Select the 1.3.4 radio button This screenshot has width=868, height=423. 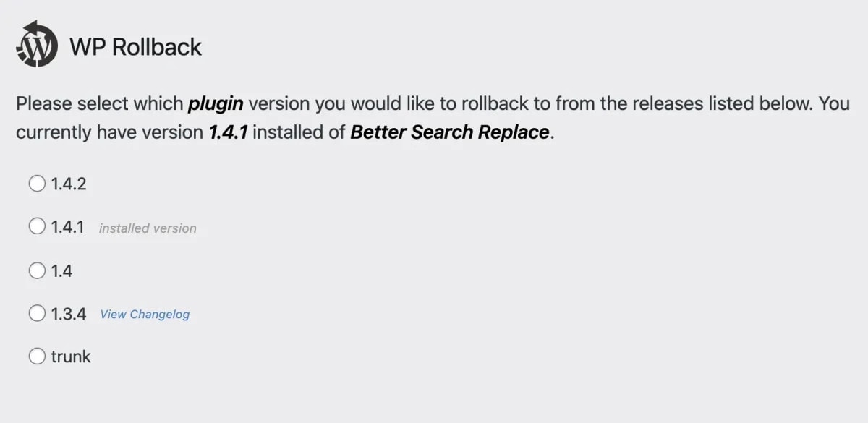pos(36,313)
